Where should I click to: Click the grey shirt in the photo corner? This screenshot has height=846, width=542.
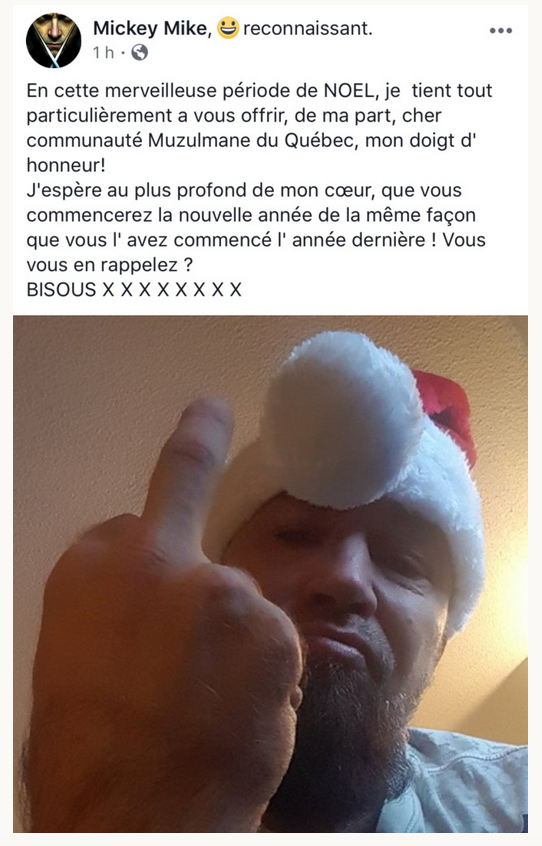coord(464,782)
